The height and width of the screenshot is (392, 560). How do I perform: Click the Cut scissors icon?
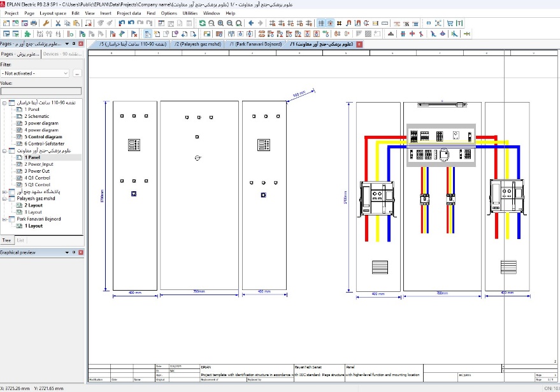coord(57,23)
